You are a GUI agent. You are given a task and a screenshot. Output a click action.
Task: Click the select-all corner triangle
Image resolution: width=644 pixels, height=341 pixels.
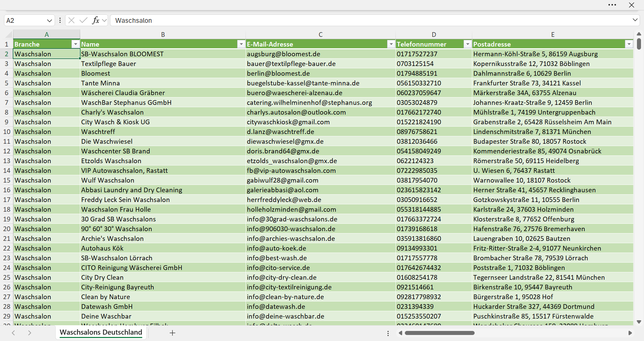click(x=8, y=35)
